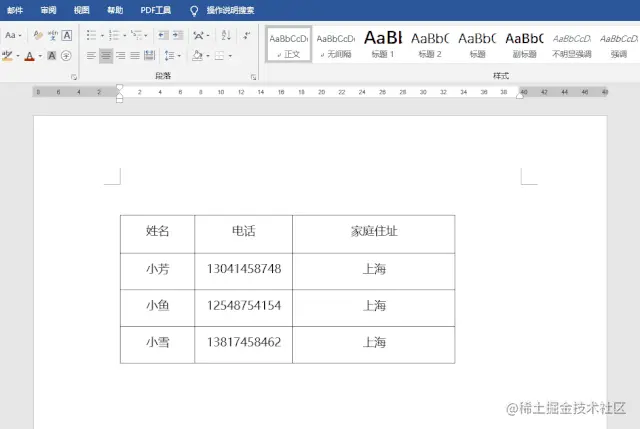Click the 操作说明搜索 search box

tap(230, 10)
